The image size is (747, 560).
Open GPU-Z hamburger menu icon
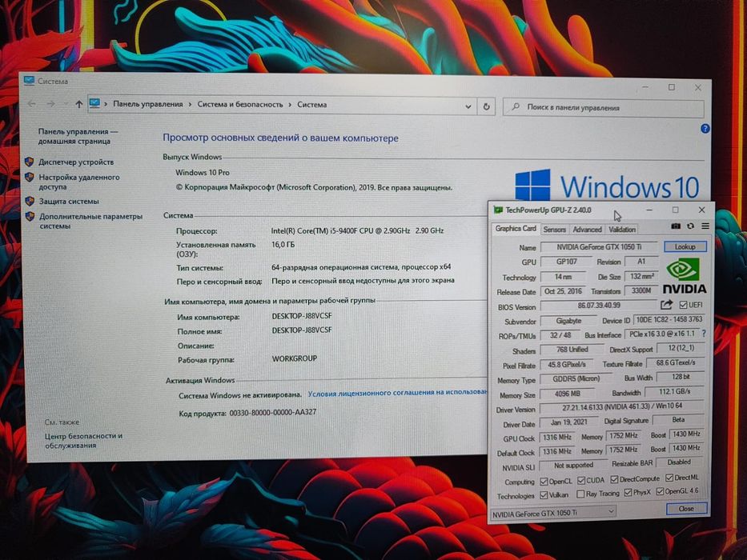(x=705, y=226)
